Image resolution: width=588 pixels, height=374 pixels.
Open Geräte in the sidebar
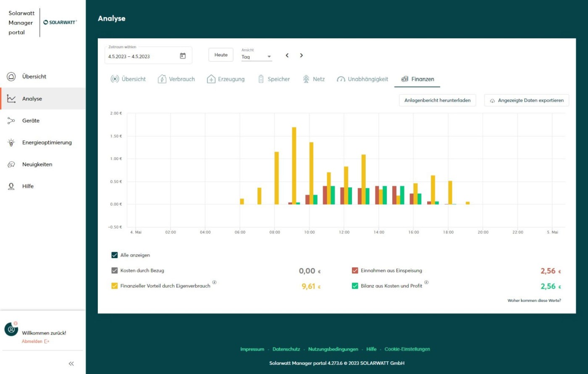[31, 121]
